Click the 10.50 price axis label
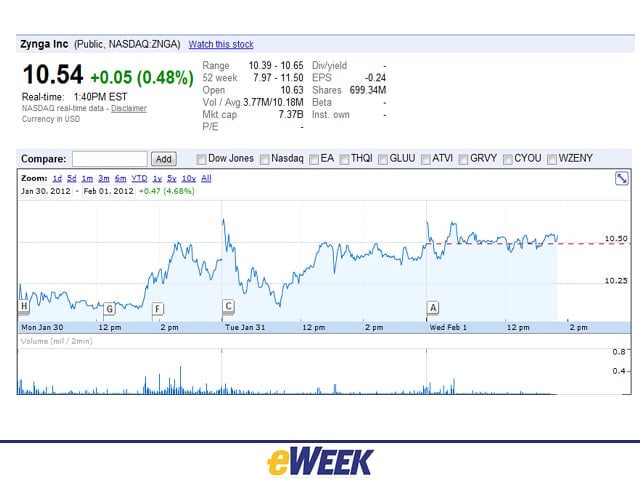This screenshot has height=480, width=640. pos(616,239)
